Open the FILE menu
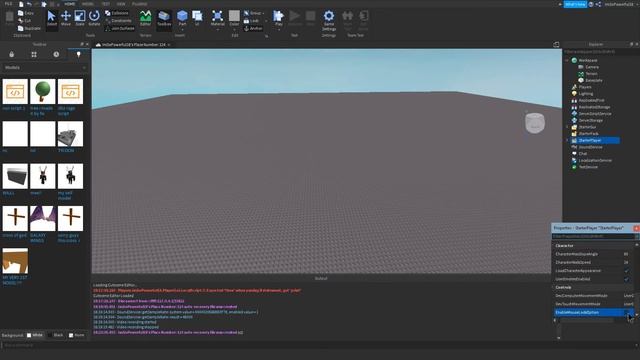This screenshot has width=640, height=360. pos(8,4)
